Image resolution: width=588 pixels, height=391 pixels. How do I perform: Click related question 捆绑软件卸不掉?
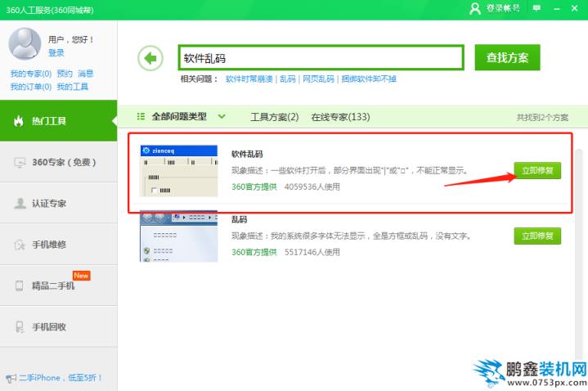(x=369, y=79)
